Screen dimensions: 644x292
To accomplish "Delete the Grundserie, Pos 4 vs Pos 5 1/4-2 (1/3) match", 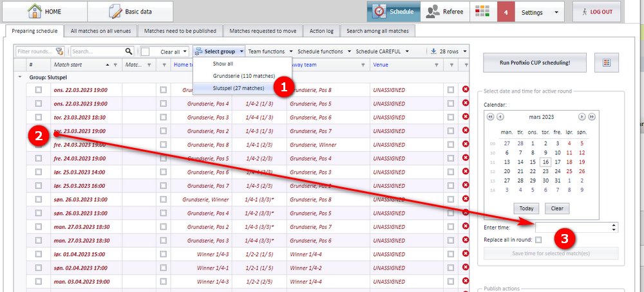I will pos(466,103).
